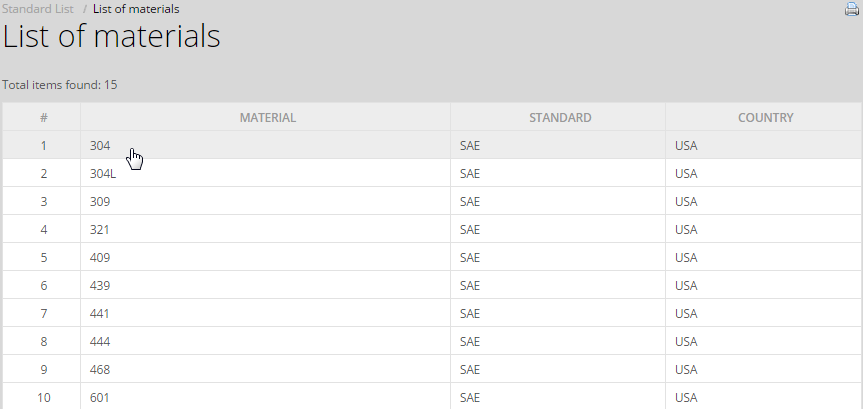
Task: Click the USA country cell for 304L
Action: (686, 174)
